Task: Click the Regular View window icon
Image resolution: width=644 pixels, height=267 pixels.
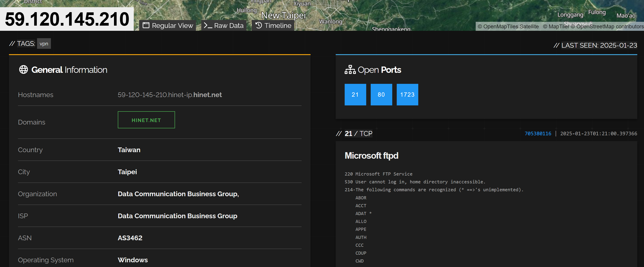Action: click(146, 26)
